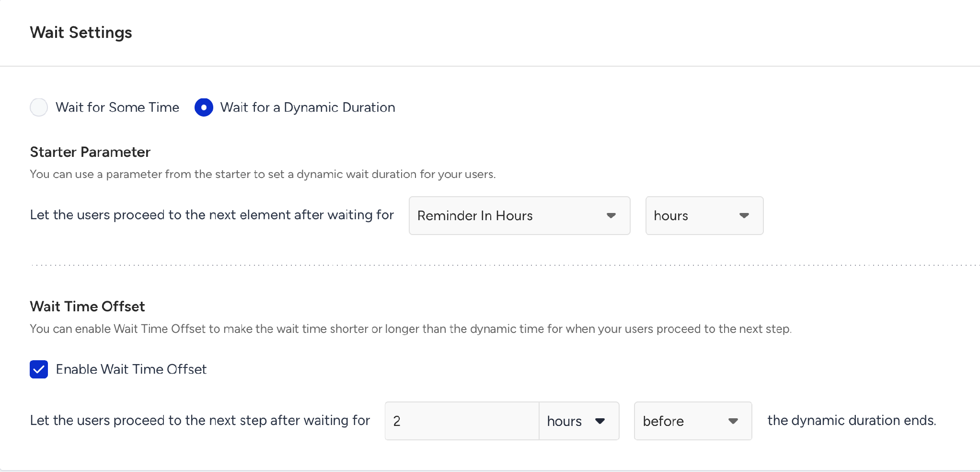Select Wait for a Dynamic Duration radio
Image resolution: width=980 pixels, height=472 pixels.
click(x=204, y=107)
